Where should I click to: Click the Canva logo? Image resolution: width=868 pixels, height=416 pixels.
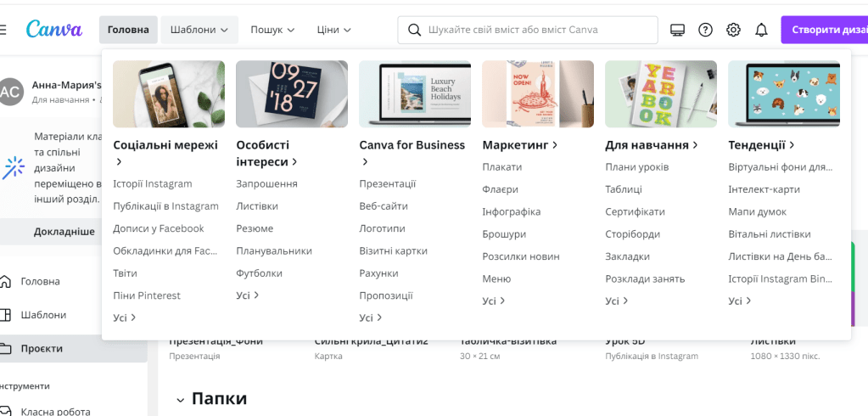tap(53, 30)
